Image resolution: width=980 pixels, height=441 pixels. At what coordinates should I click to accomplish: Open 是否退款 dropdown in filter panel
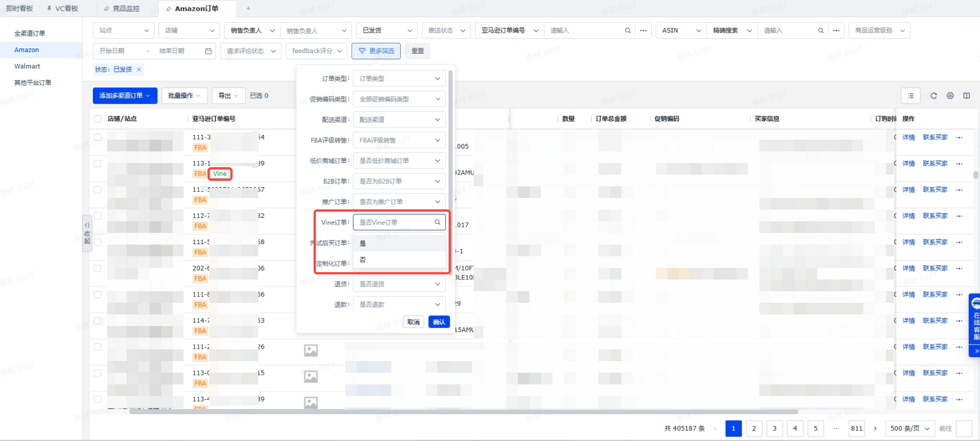click(399, 305)
